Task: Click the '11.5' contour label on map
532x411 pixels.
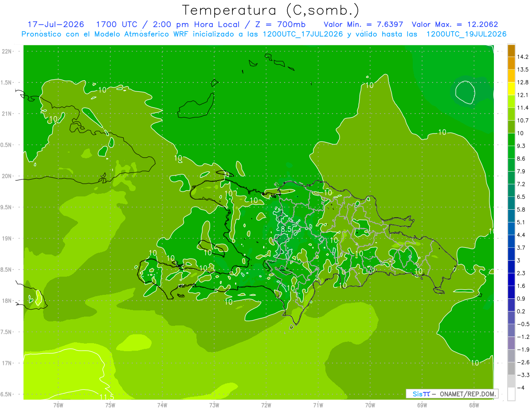Action: (x=107, y=396)
